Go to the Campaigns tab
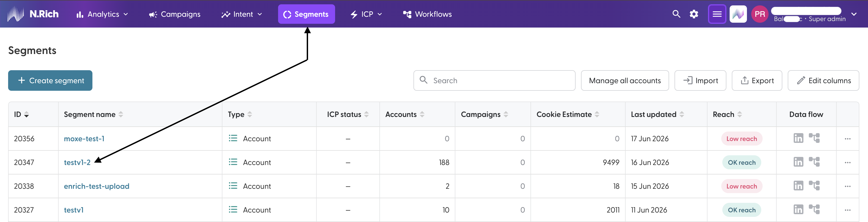This screenshot has height=222, width=868. point(175,14)
